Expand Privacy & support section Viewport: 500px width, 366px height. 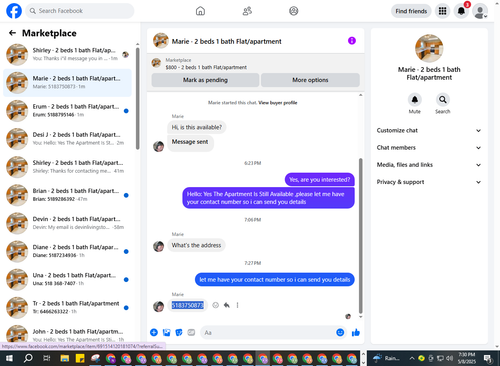click(x=429, y=182)
